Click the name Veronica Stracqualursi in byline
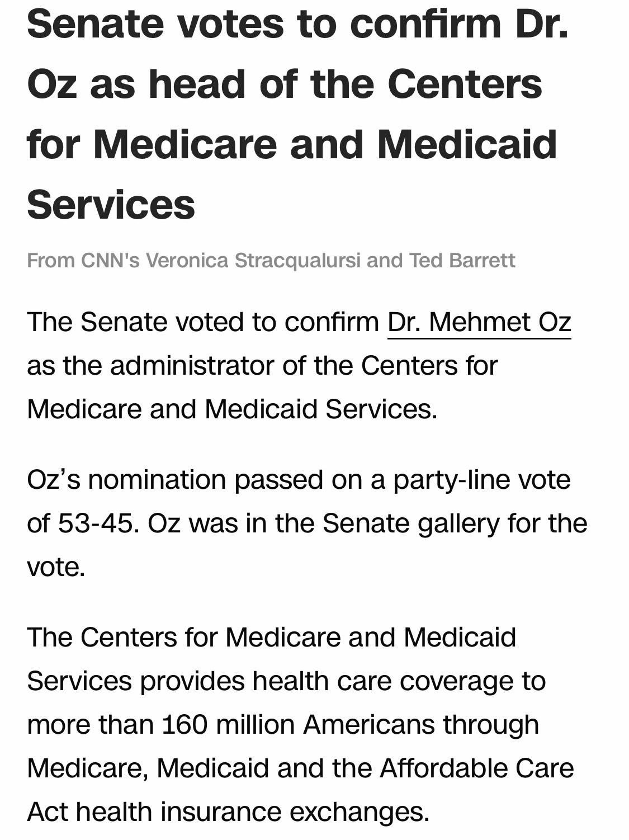 coord(253,261)
